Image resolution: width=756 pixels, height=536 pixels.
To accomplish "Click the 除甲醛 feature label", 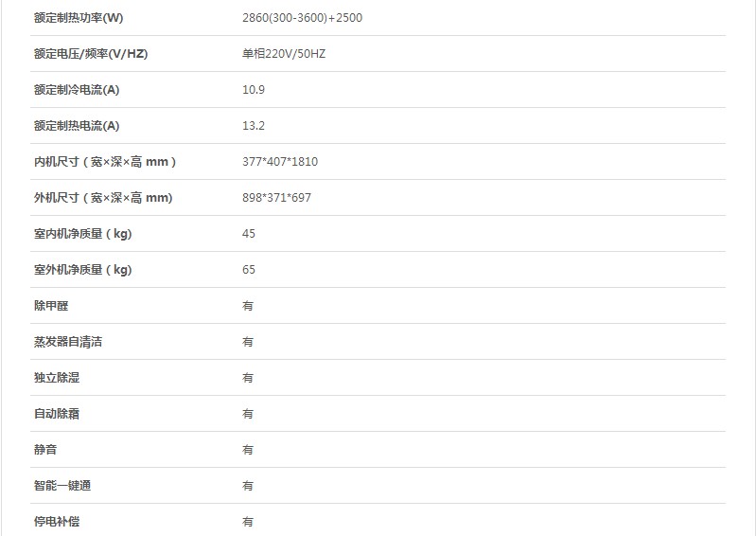I will [x=51, y=306].
